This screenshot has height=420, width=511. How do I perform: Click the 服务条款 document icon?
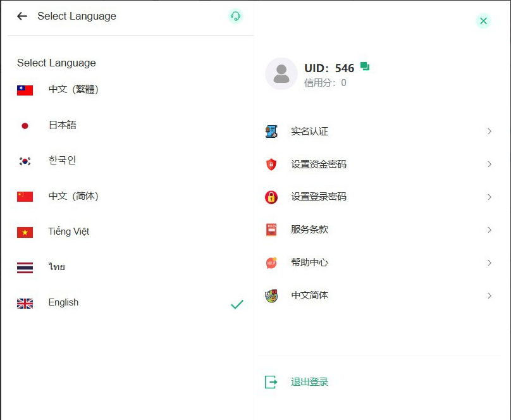(x=271, y=230)
